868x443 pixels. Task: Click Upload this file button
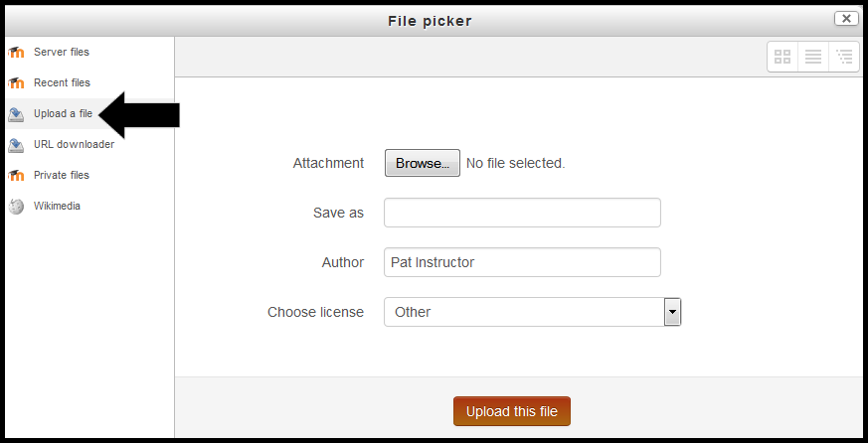click(x=512, y=411)
